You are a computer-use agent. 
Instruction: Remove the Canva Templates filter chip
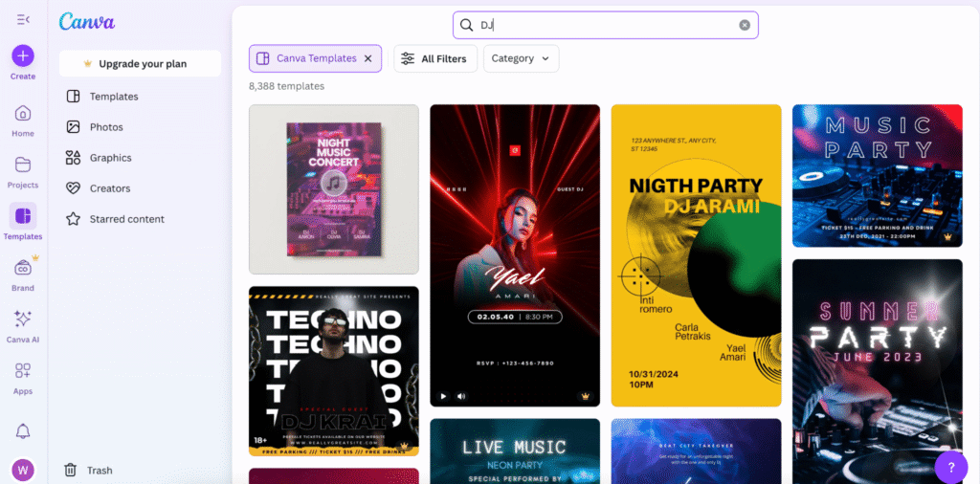pos(367,58)
